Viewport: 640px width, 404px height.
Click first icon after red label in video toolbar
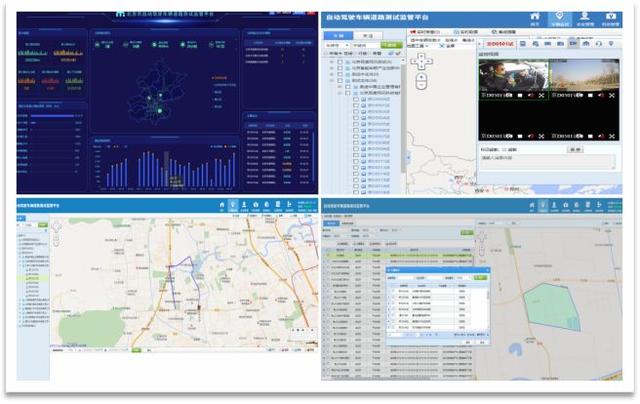coord(522,44)
